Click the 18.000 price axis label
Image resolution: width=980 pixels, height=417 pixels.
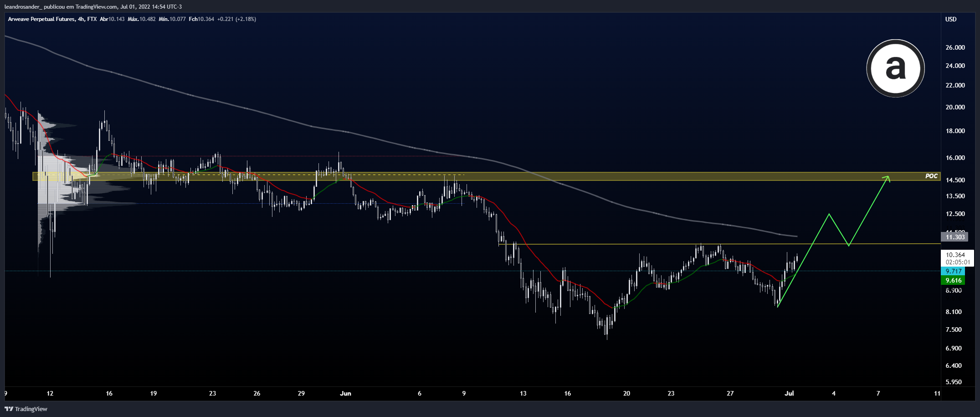[955, 131]
